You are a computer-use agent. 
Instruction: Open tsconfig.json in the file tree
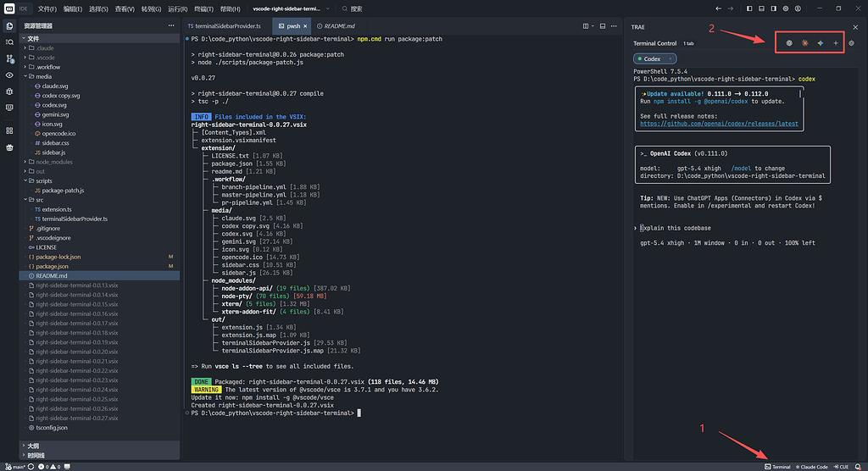pyautogui.click(x=52, y=427)
